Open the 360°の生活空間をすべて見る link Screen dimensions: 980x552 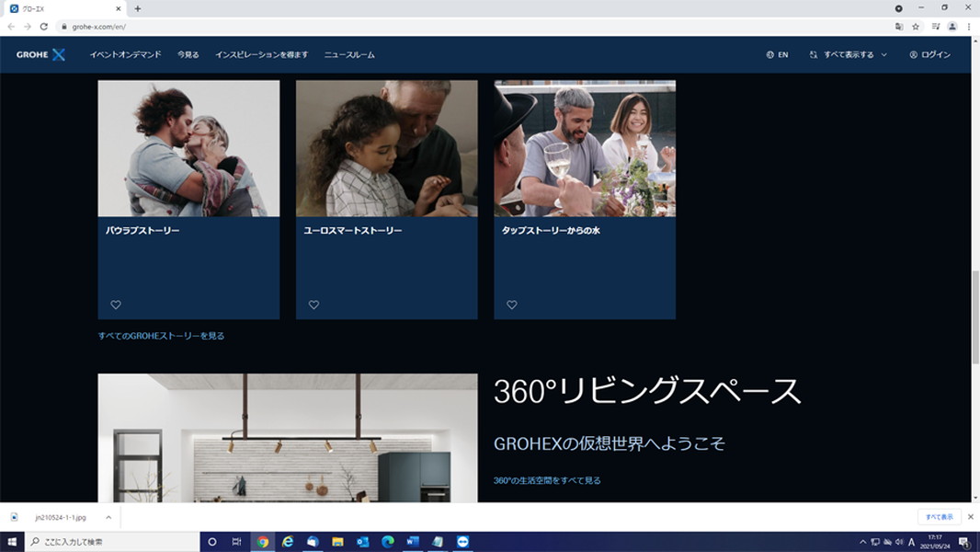coord(547,481)
